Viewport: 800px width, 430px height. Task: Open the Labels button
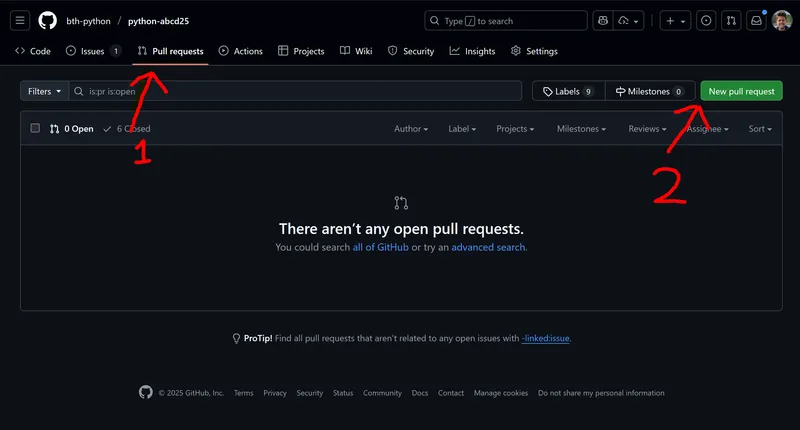(567, 91)
